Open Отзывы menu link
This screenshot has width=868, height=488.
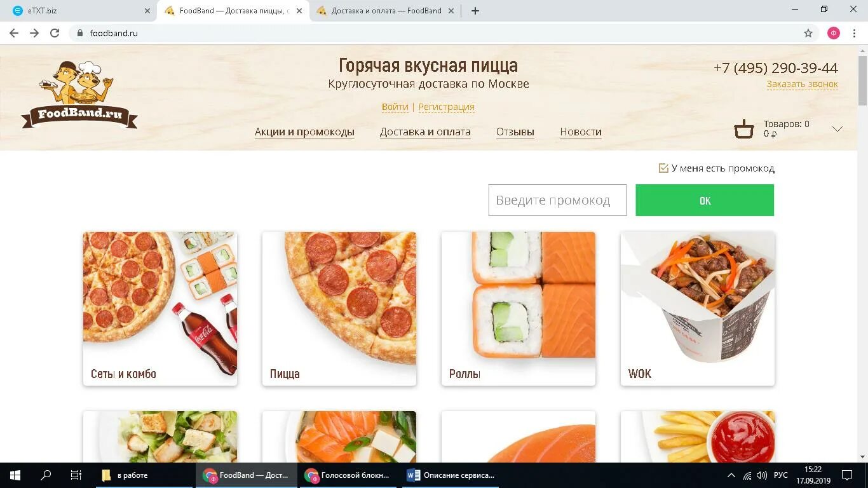click(515, 132)
